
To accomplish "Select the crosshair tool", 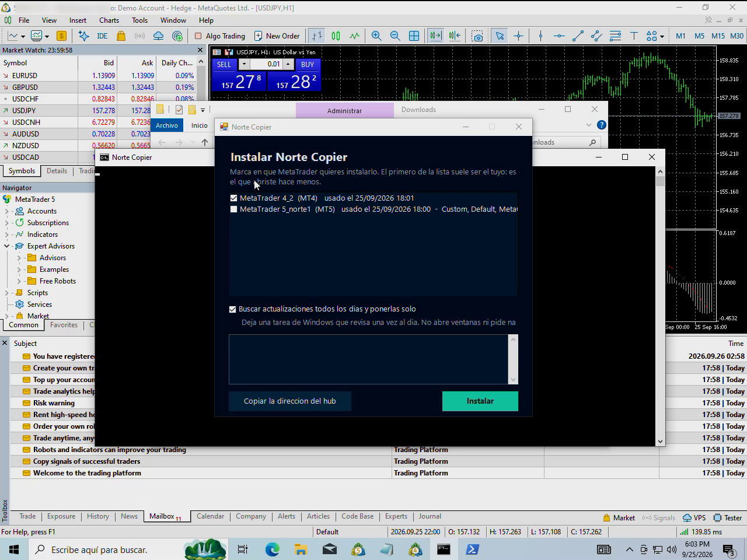I will pyautogui.click(x=518, y=36).
